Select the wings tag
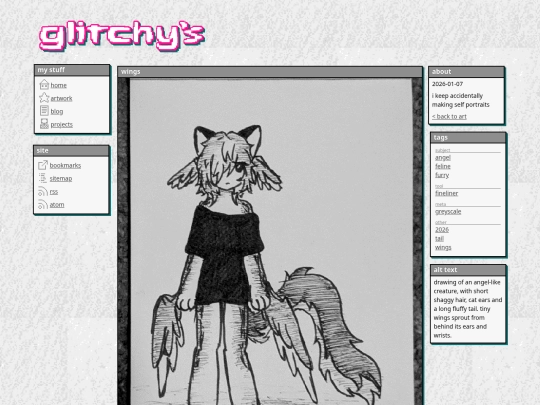540x405 pixels. point(443,247)
